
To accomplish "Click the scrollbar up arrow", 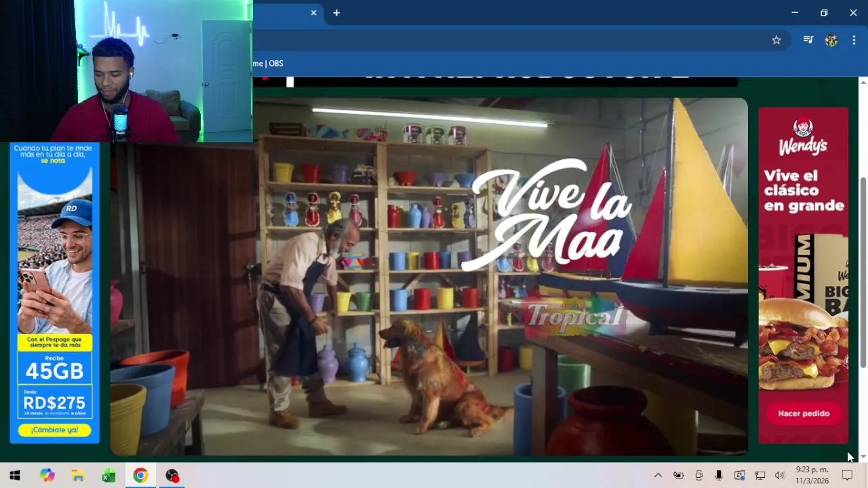I will 863,82.
